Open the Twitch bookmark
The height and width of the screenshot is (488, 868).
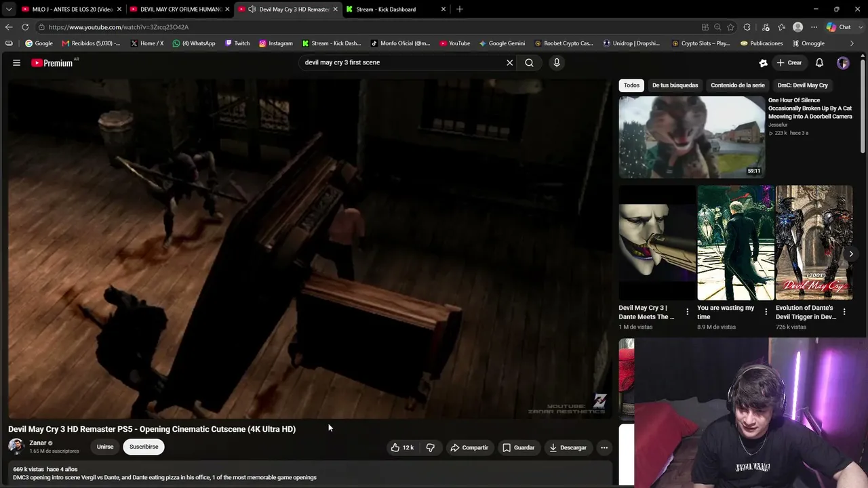(x=237, y=43)
